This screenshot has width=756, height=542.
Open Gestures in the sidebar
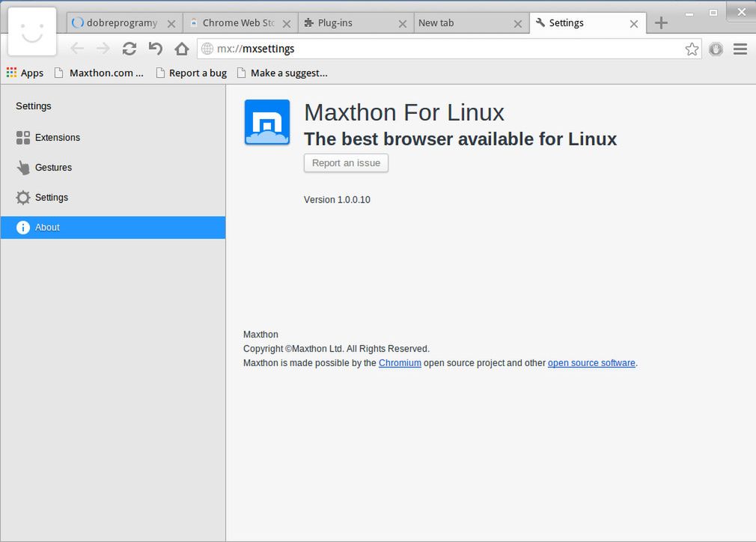tap(113, 168)
